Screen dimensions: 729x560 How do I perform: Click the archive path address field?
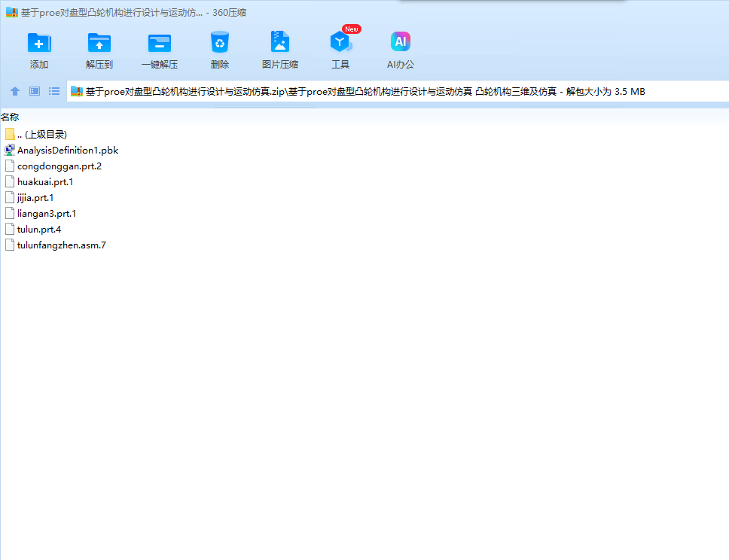pyautogui.click(x=398, y=92)
